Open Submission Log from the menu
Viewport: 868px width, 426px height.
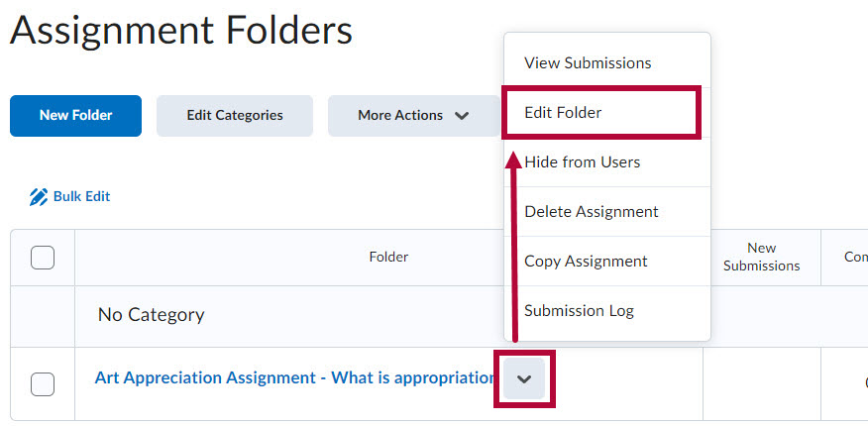[x=579, y=310]
